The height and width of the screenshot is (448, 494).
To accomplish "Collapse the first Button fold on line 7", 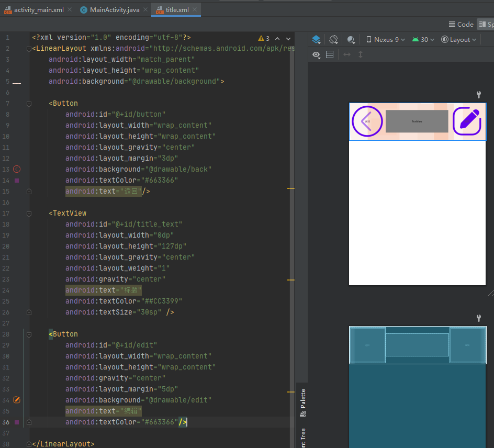I will [29, 103].
